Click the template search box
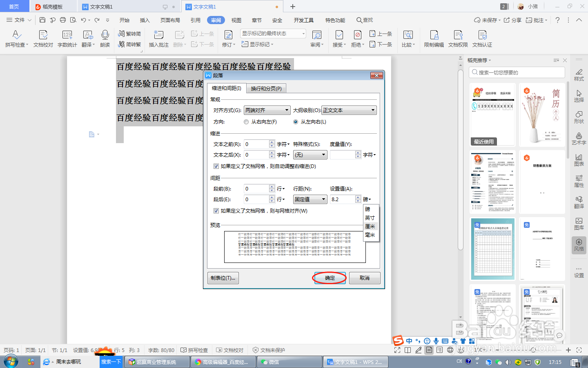 click(x=517, y=72)
